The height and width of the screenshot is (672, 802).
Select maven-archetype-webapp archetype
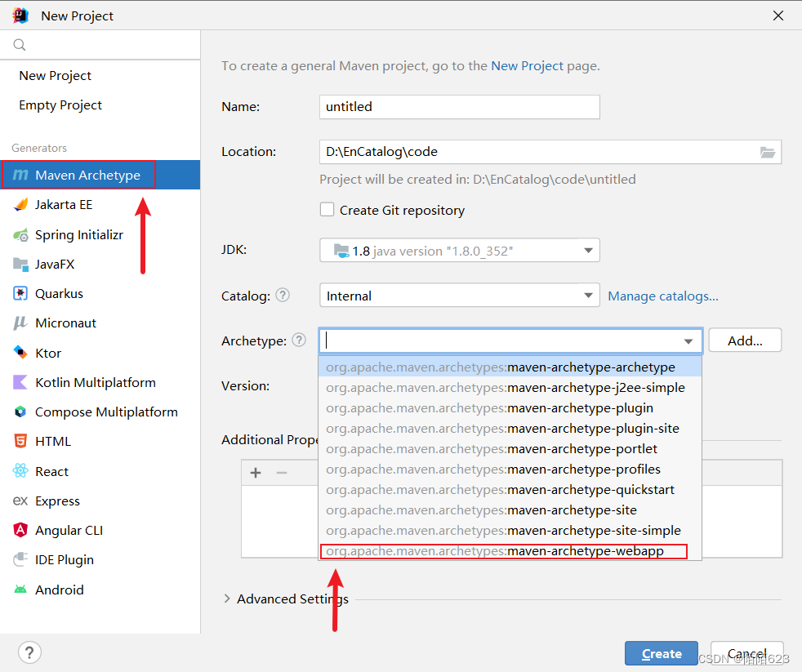tap(510, 551)
